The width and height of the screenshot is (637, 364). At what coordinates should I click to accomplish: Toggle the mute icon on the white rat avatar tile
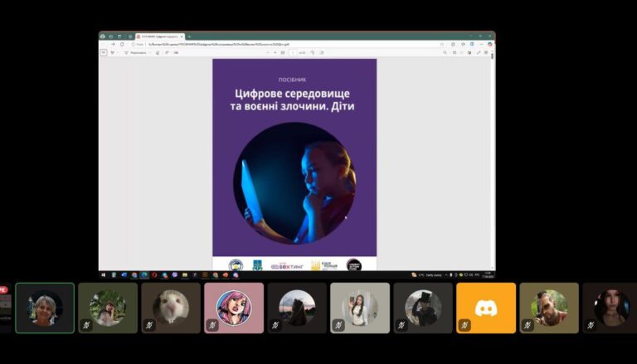[x=150, y=326]
